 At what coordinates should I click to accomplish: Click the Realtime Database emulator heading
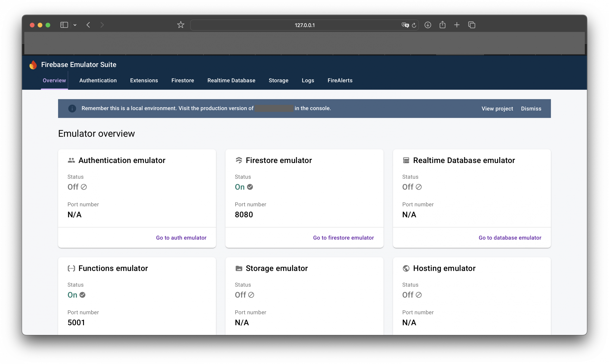(464, 160)
